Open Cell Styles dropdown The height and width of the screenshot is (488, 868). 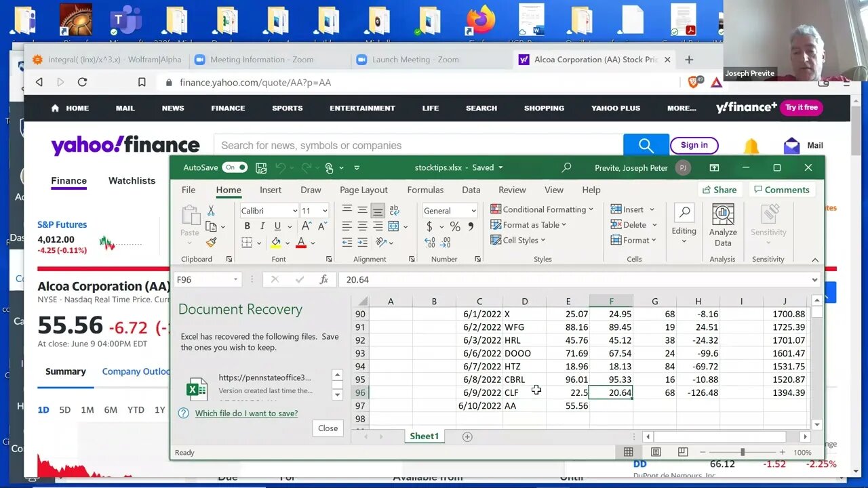point(518,240)
